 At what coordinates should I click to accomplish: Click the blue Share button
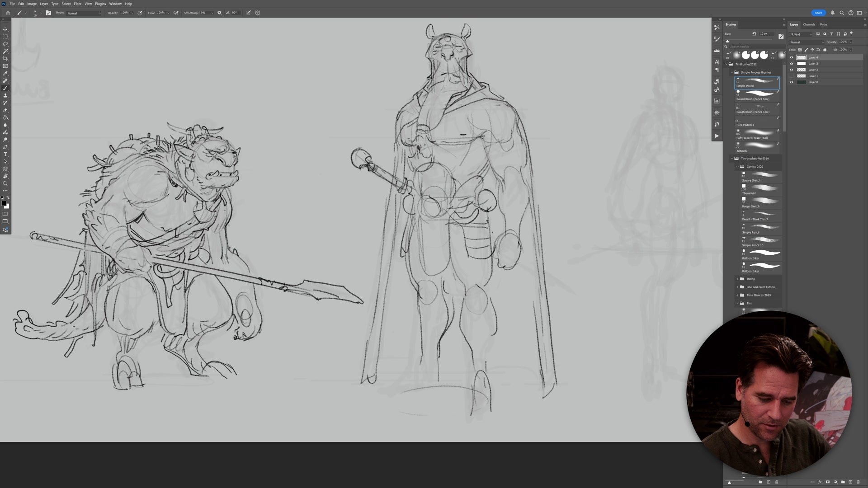[x=818, y=13]
